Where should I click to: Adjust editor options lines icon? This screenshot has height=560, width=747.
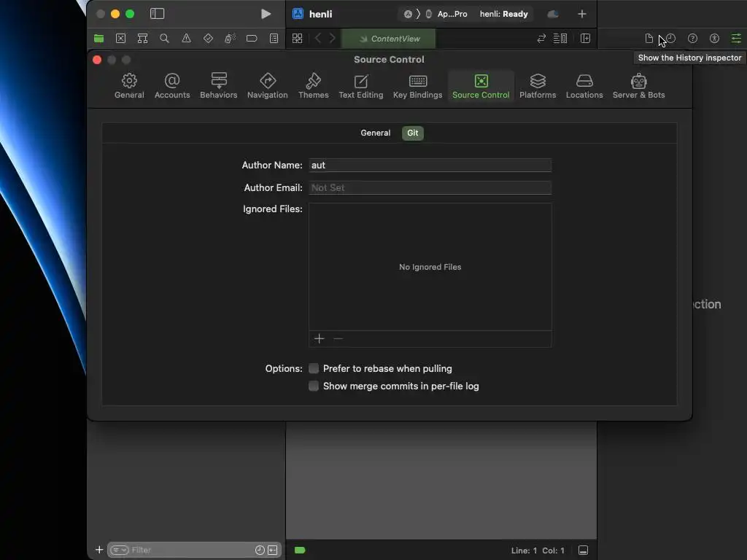pos(560,39)
